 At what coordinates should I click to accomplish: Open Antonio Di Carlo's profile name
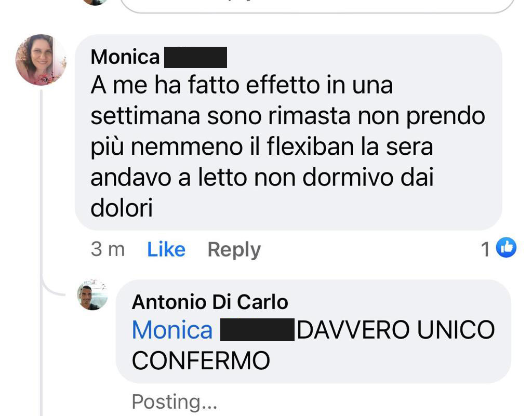point(210,302)
